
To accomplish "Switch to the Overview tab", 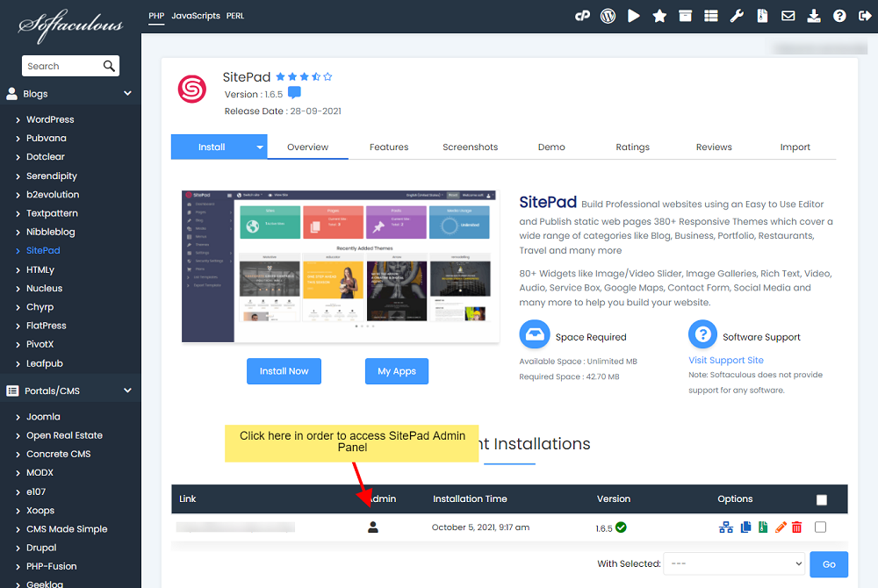I will (x=307, y=147).
